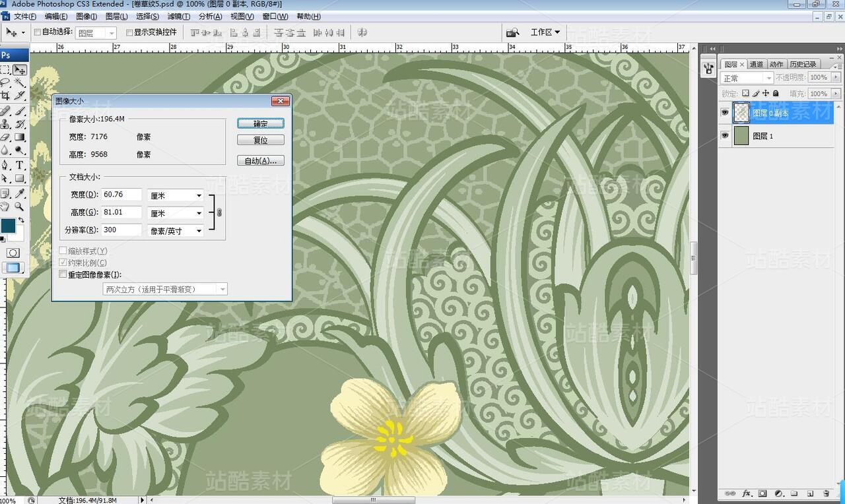Image resolution: width=845 pixels, height=504 pixels.
Task: Select the Eraser tool
Action: pos(5,137)
